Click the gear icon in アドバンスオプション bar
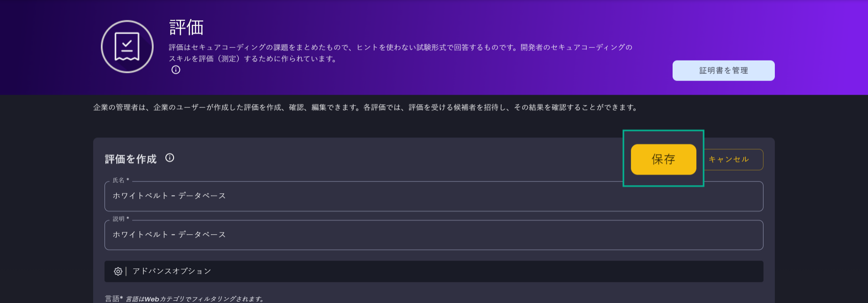Screen dimensions: 868x303 coord(118,271)
